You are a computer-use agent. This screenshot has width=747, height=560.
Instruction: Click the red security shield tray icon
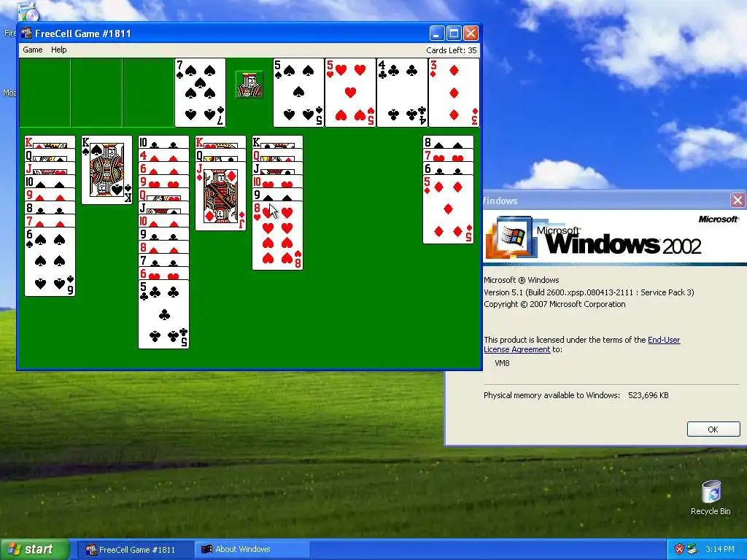tap(679, 549)
